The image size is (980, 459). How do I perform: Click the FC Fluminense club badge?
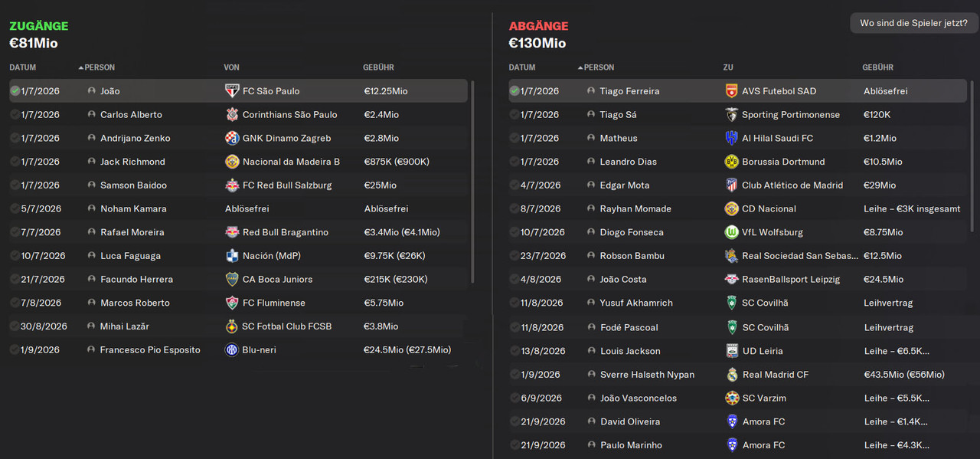tap(232, 303)
